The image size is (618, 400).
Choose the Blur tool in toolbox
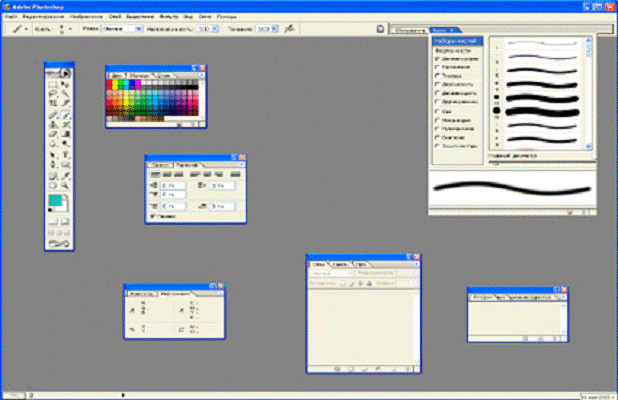point(53,144)
